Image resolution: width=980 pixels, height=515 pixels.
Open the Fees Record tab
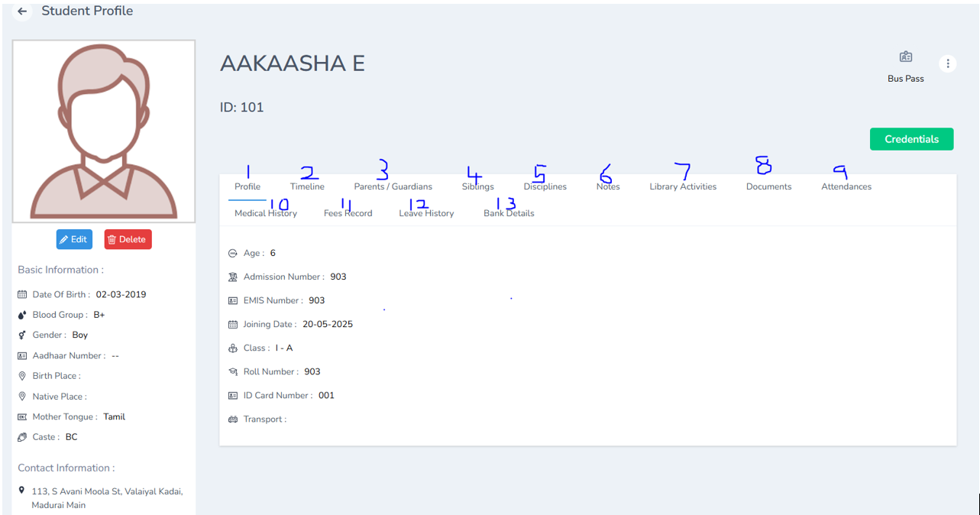[348, 213]
